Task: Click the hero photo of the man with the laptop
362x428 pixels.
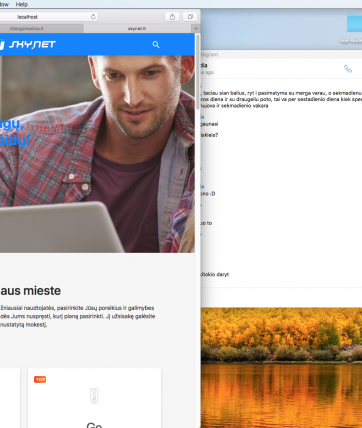Action: pyautogui.click(x=97, y=154)
